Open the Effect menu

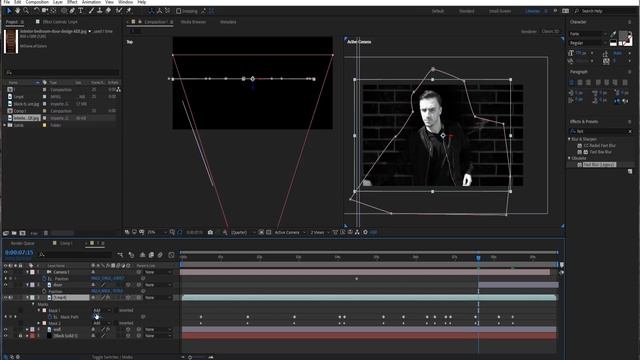pos(72,2)
